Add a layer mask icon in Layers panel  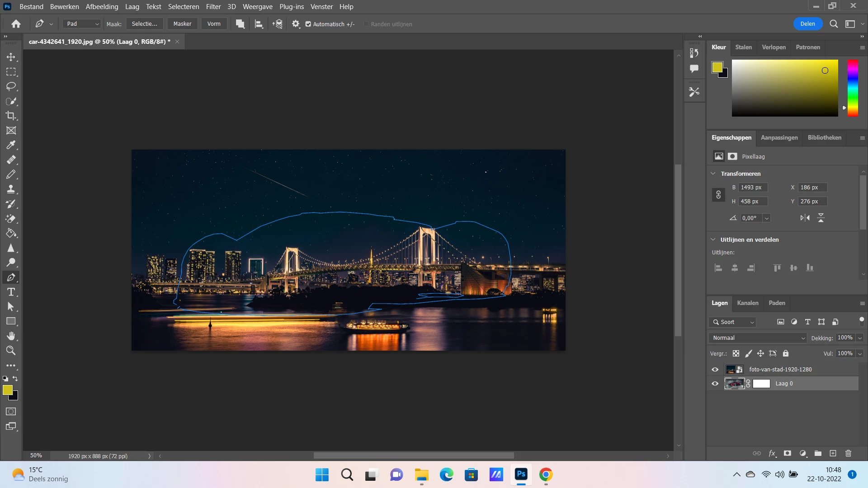click(788, 453)
